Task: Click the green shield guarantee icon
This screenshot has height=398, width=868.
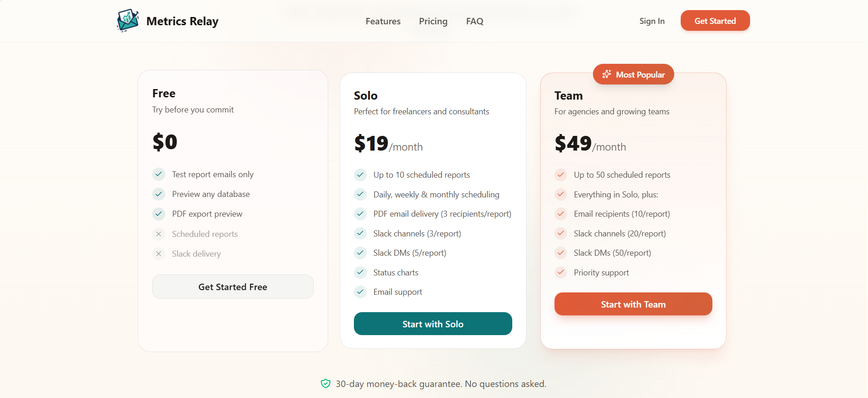Action: [x=326, y=384]
